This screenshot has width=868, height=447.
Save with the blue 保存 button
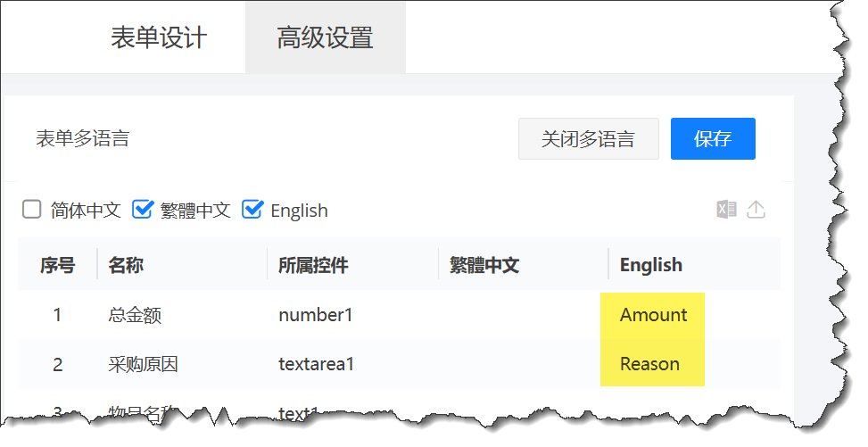click(713, 138)
